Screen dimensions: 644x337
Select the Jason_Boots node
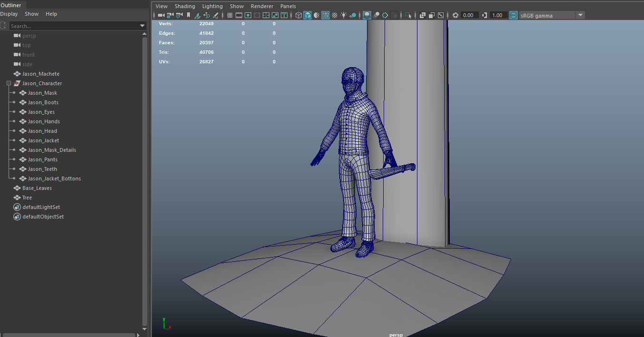pos(43,102)
